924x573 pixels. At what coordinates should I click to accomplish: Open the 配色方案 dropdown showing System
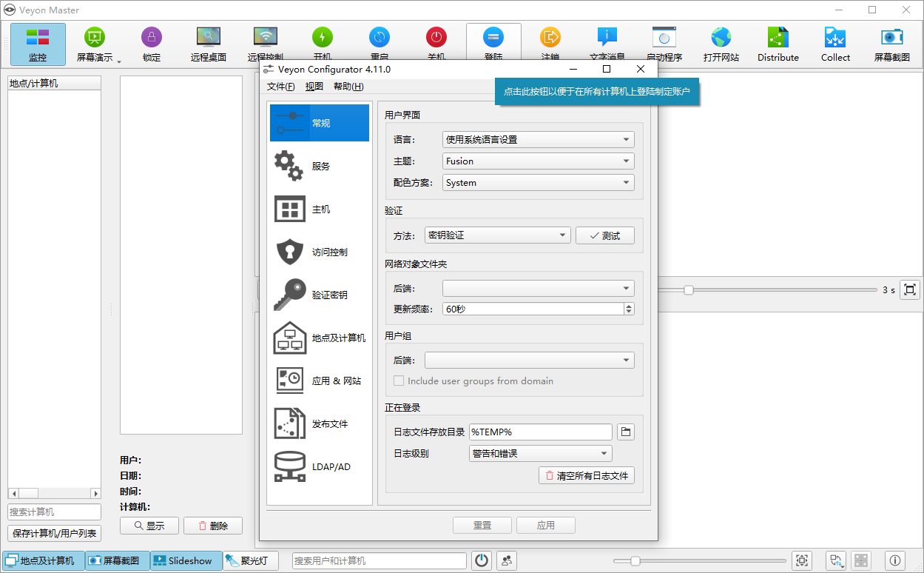point(538,182)
